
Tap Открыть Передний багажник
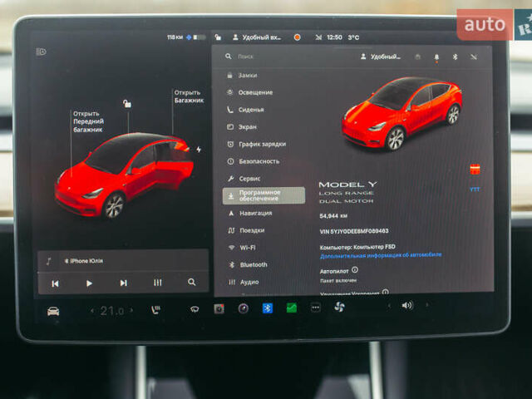point(88,121)
